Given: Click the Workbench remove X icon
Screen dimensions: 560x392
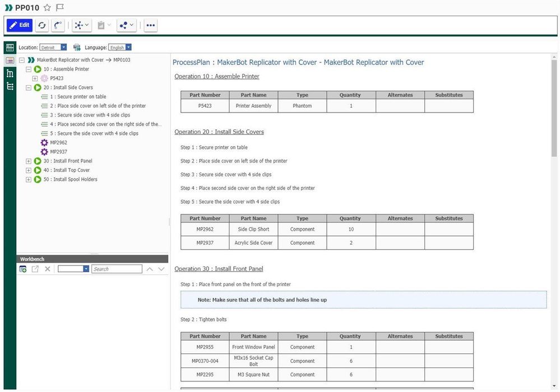Looking at the screenshot, I should (48, 269).
